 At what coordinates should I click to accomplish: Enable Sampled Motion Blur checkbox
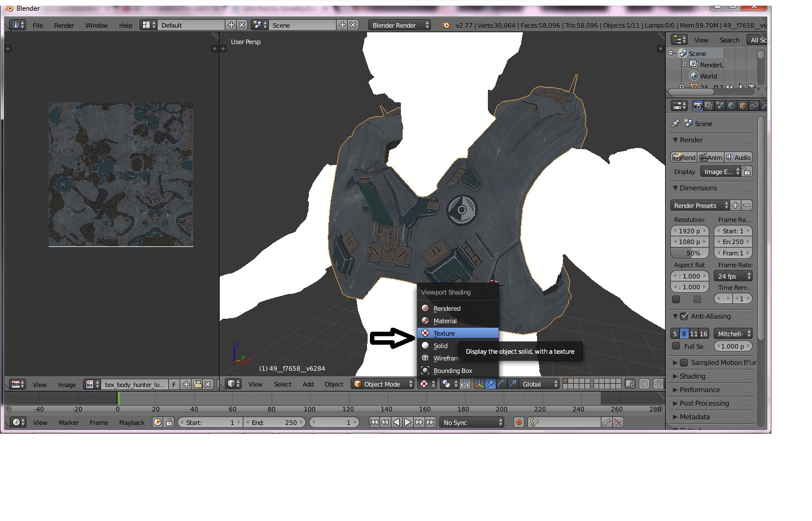point(684,362)
